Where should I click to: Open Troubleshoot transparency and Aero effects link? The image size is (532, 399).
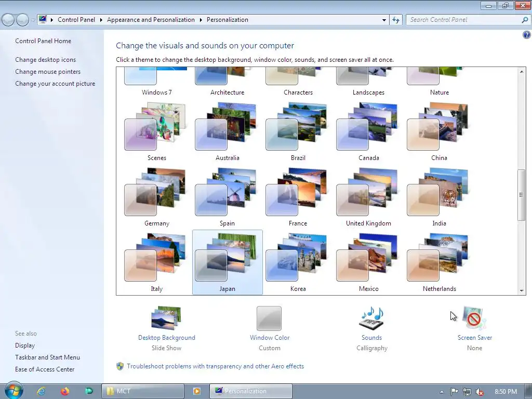(x=215, y=366)
